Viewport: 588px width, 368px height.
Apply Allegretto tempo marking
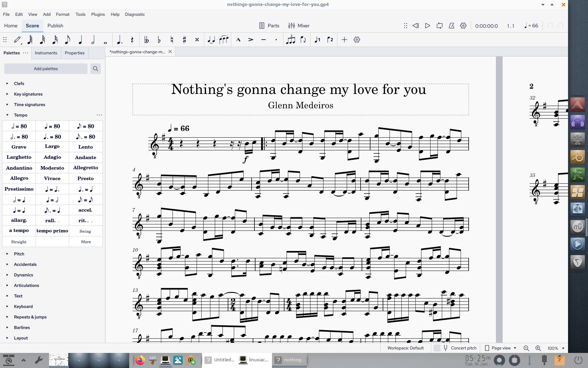click(x=86, y=168)
